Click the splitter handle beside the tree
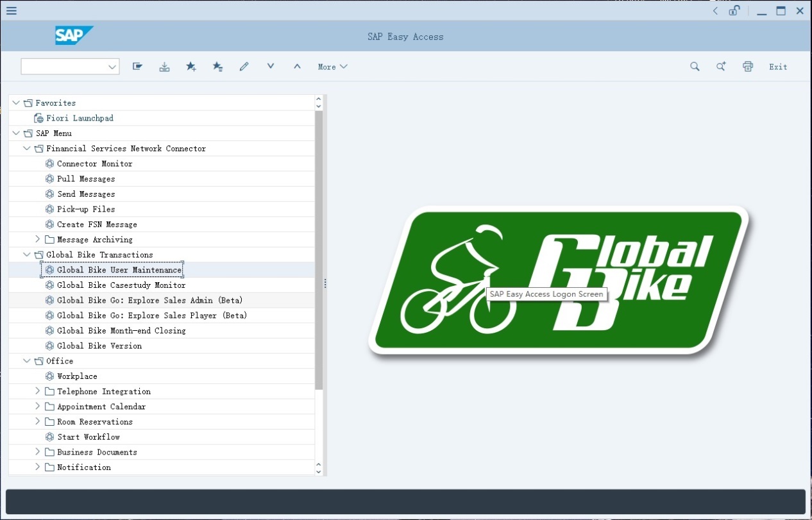The image size is (812, 520). (x=325, y=284)
